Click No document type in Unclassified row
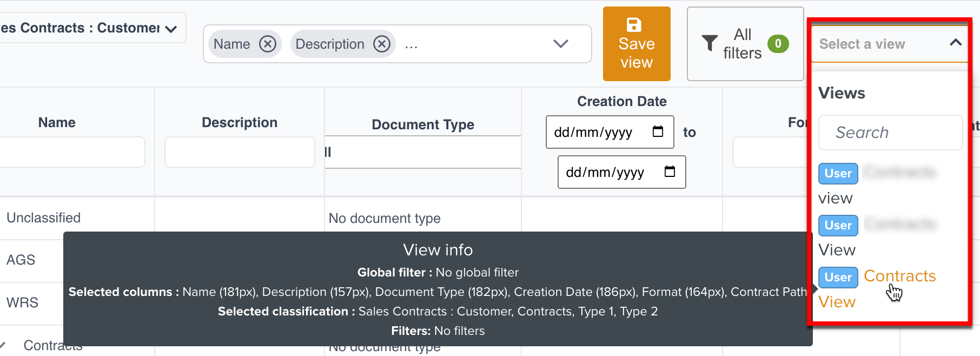This screenshot has width=980, height=356. pyautogui.click(x=385, y=218)
